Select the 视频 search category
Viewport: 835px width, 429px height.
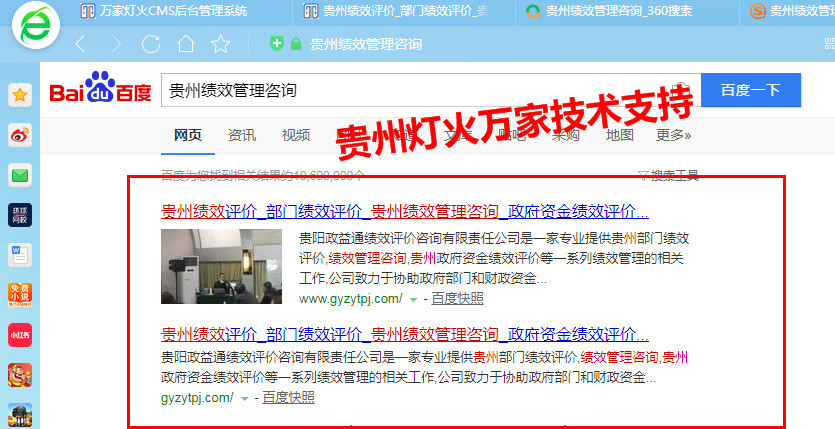coord(296,135)
